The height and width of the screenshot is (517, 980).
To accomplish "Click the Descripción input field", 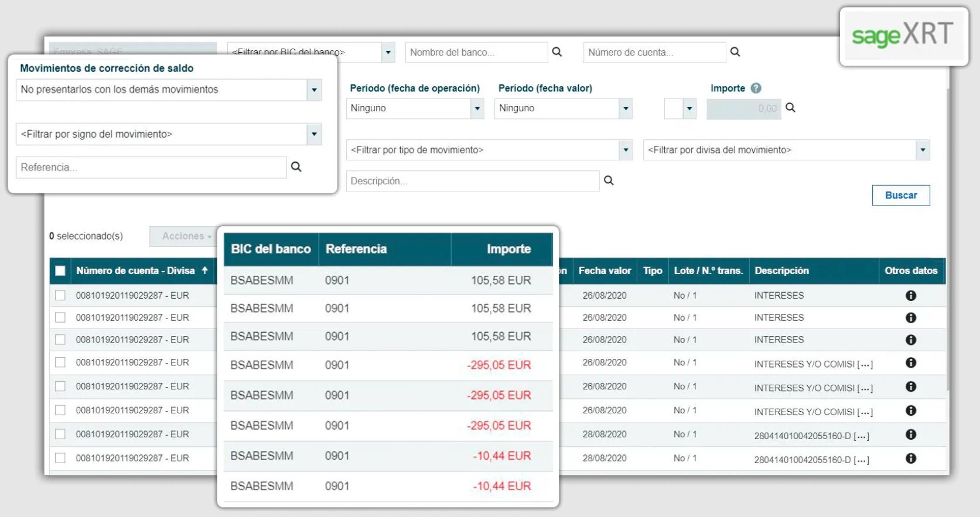I will pyautogui.click(x=473, y=181).
